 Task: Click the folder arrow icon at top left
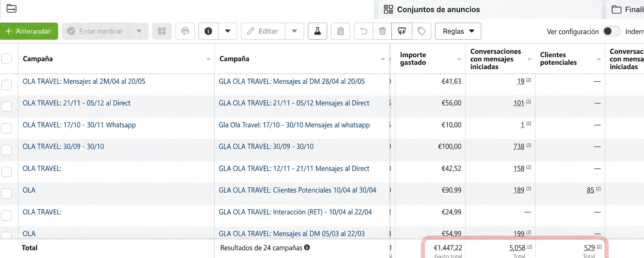pos(12,9)
